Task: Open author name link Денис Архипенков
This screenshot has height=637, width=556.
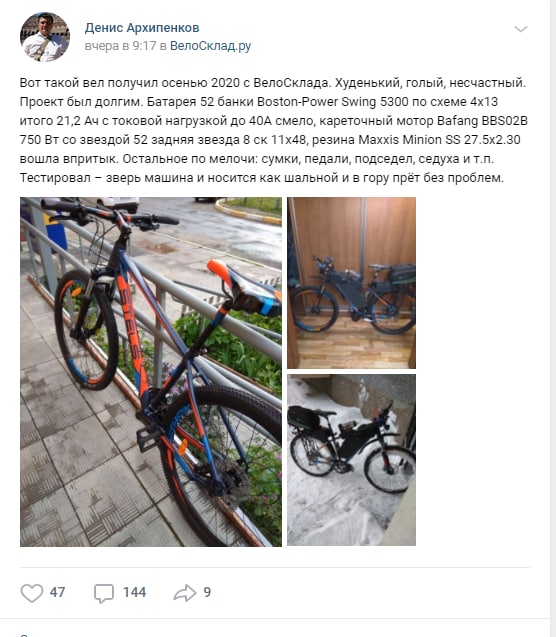Action: (x=142, y=28)
